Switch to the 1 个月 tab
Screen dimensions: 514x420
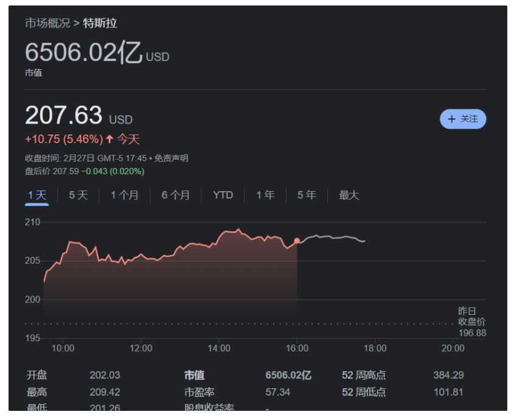(125, 195)
